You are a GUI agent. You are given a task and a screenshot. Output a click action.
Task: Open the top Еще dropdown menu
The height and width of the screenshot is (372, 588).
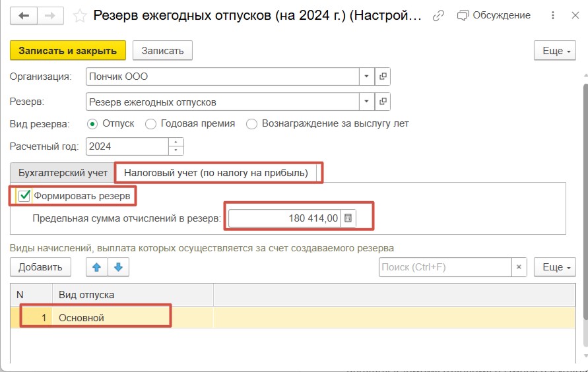tap(554, 51)
